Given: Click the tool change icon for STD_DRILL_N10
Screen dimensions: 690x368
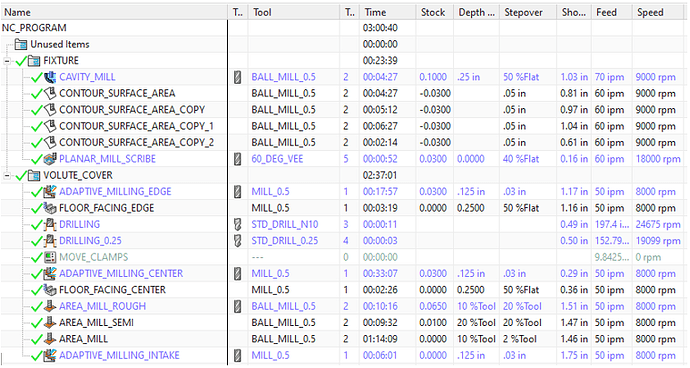Looking at the screenshot, I should (x=238, y=224).
